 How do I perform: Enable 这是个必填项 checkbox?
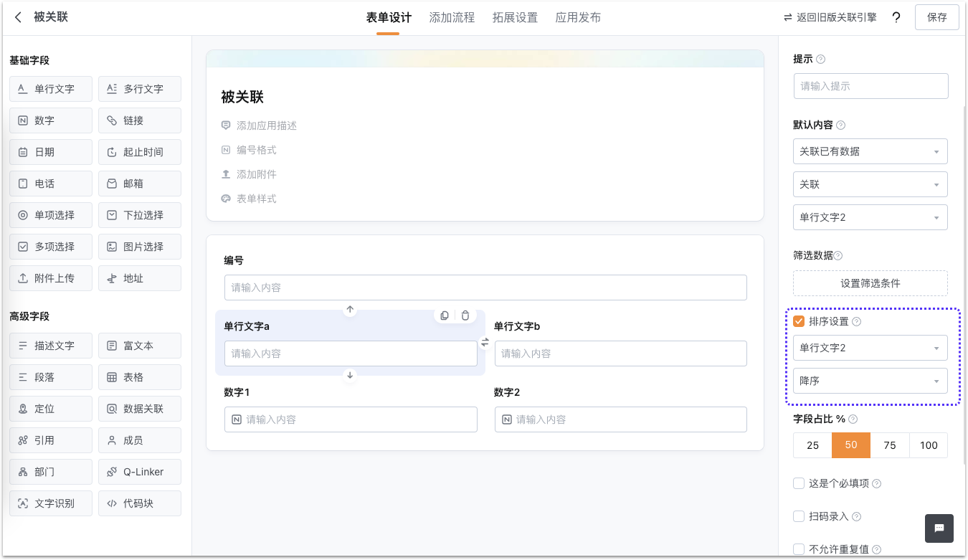[x=799, y=483]
